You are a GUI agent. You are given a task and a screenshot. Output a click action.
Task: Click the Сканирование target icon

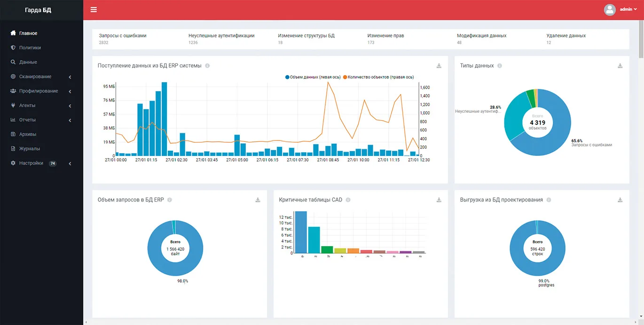[13, 77]
